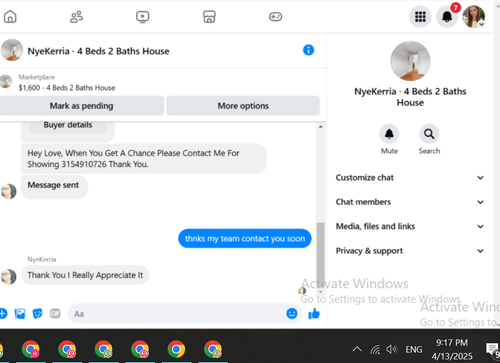The image size is (500, 363).
Task: Open the $1,600 - 4 Beds 2 Baths listing
Action: [x=67, y=88]
